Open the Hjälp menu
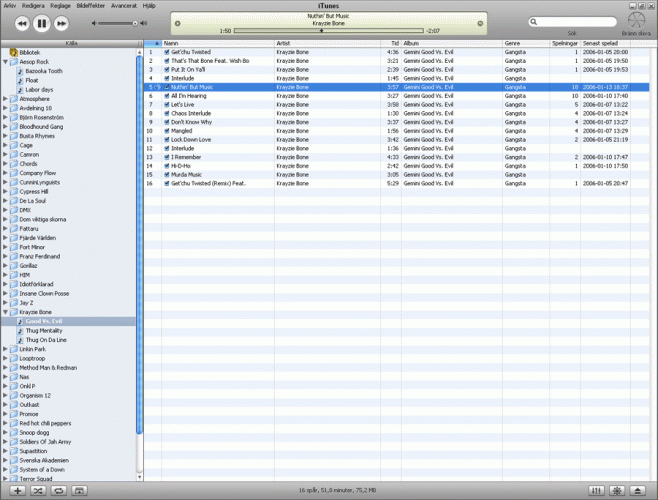The image size is (658, 500). 149,5
